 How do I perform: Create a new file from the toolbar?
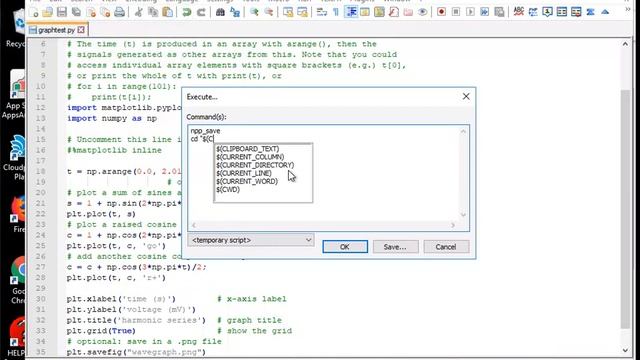click(33, 12)
